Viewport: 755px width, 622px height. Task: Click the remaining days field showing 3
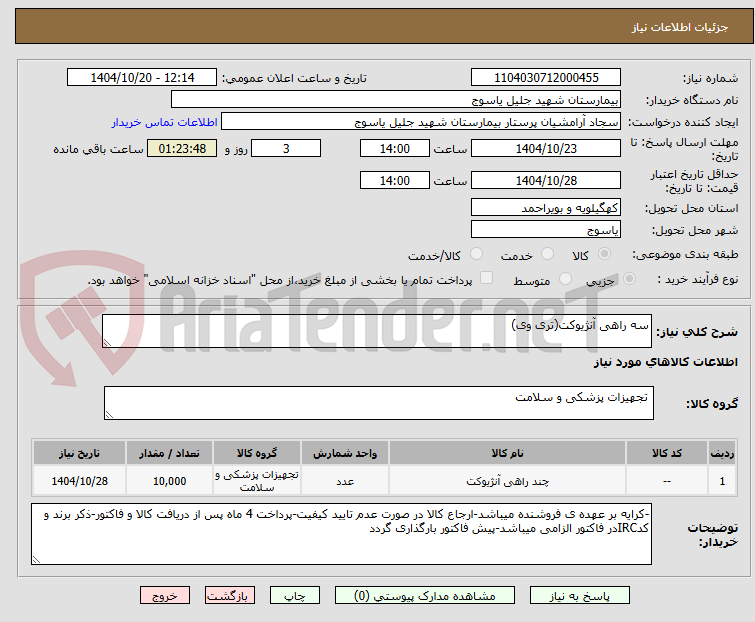pyautogui.click(x=286, y=148)
